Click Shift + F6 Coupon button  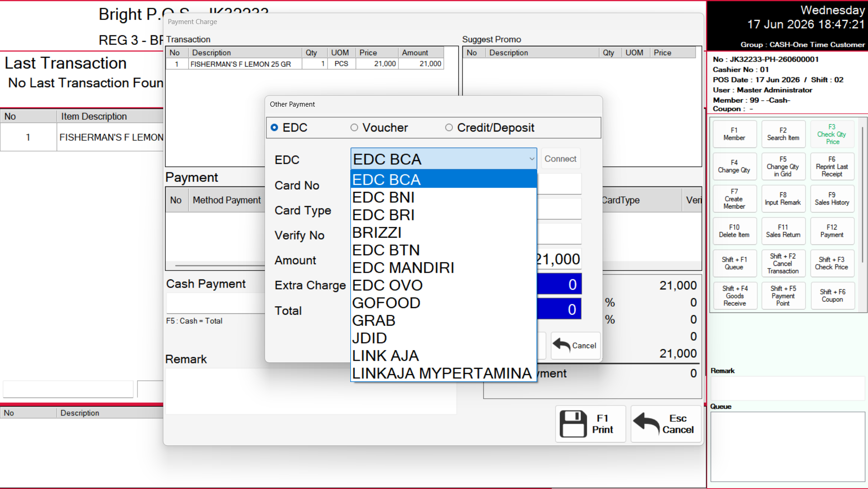tap(832, 296)
